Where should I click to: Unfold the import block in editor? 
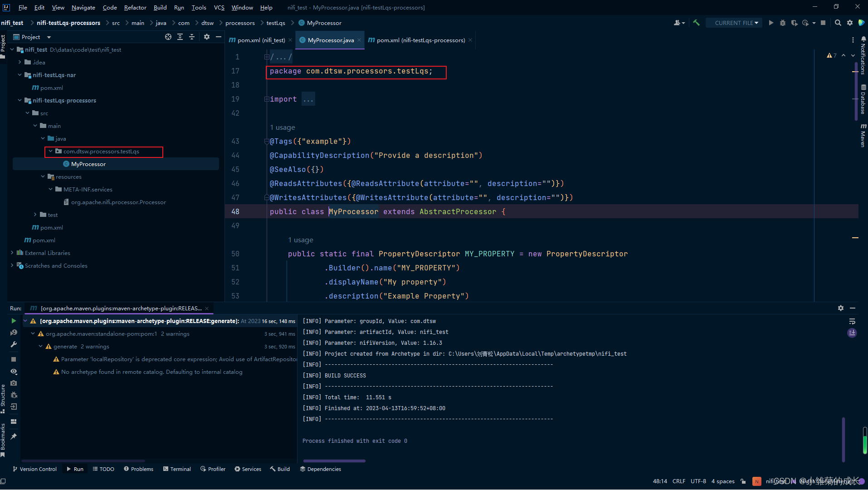(267, 99)
